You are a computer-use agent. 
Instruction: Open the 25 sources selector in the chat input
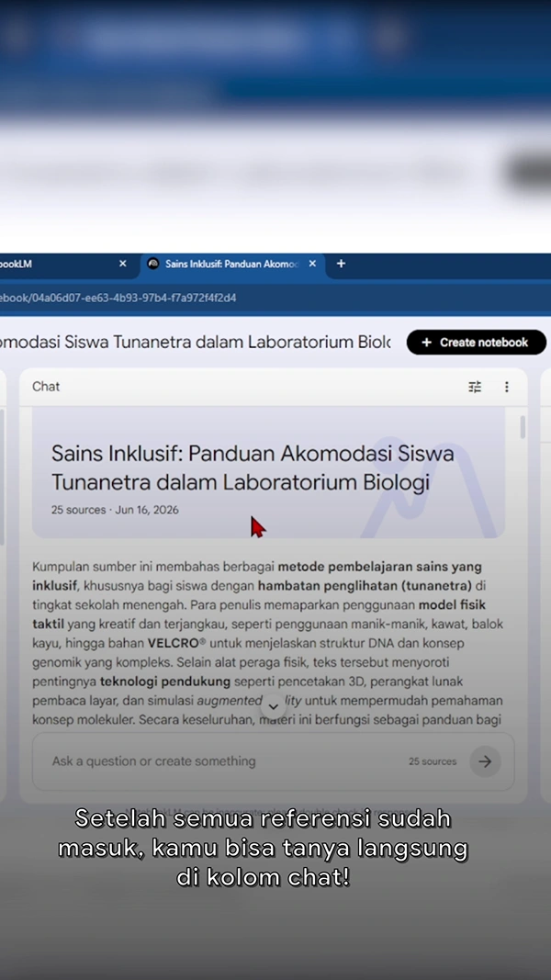click(x=433, y=761)
